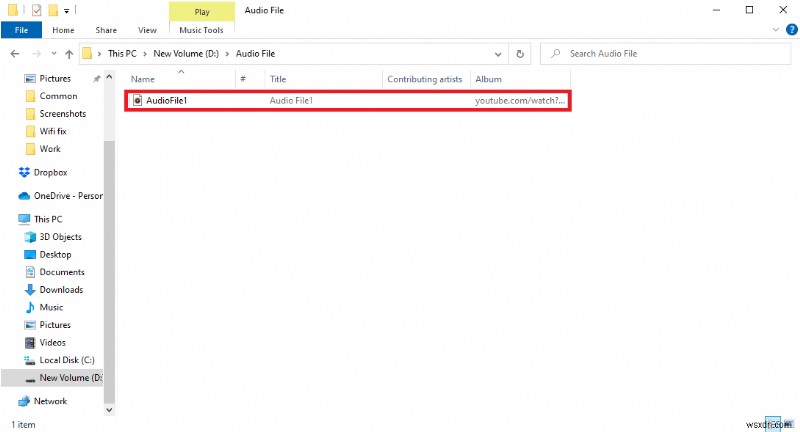Click the Network icon in sidebar

pos(24,401)
